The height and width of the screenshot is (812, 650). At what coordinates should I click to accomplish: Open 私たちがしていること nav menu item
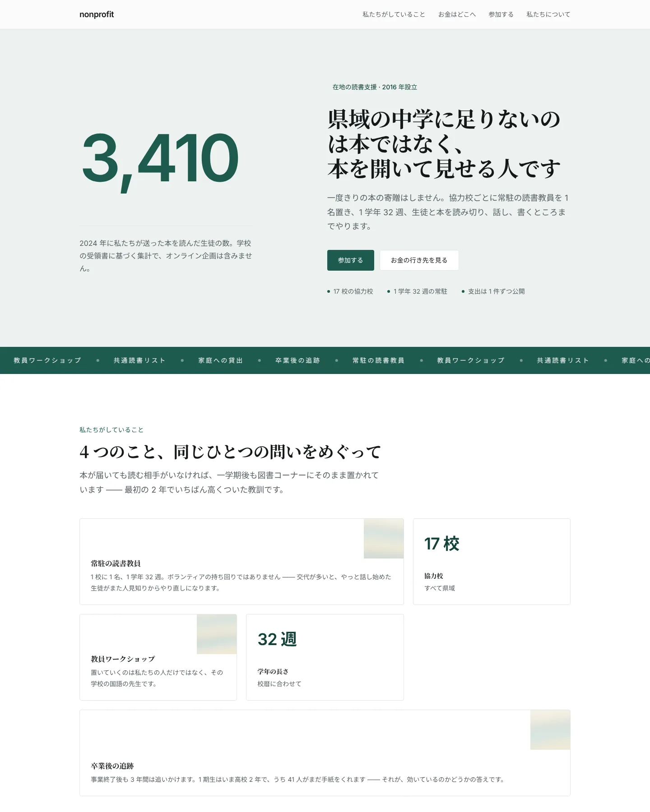[x=394, y=14]
